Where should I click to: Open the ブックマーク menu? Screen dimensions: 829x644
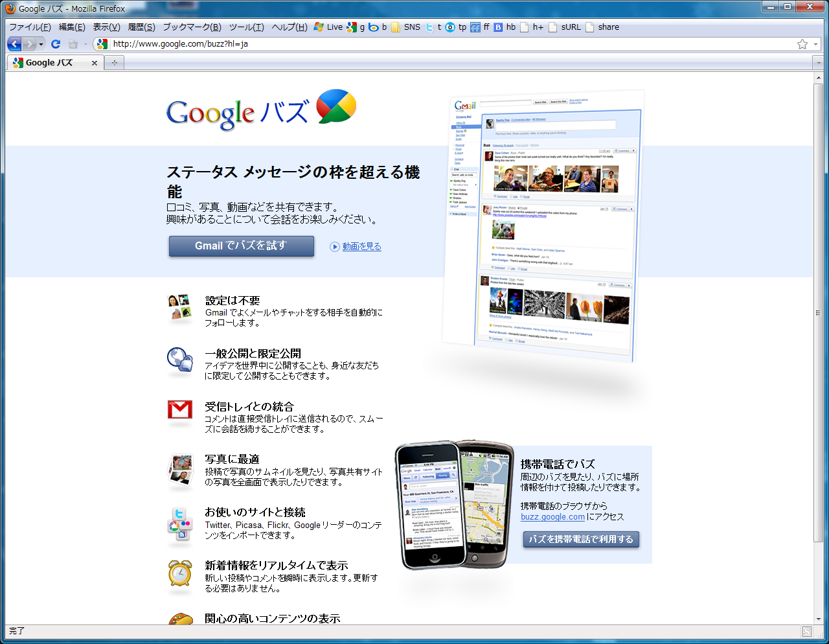192,27
